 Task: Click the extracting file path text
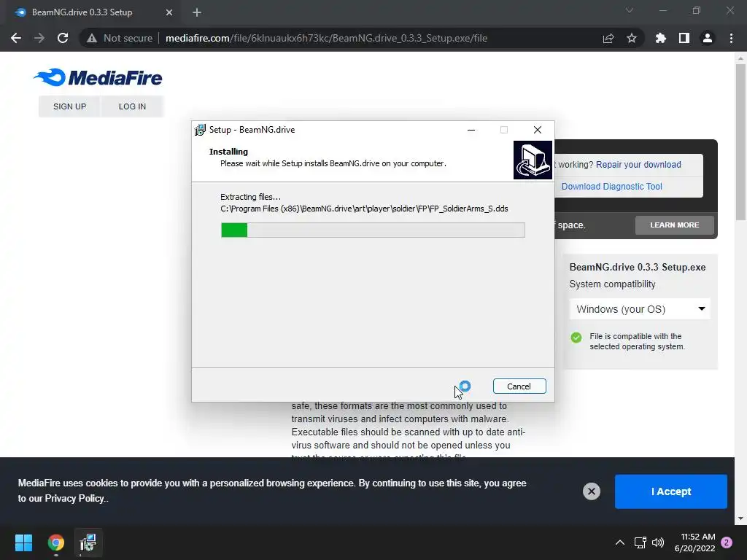click(364, 209)
